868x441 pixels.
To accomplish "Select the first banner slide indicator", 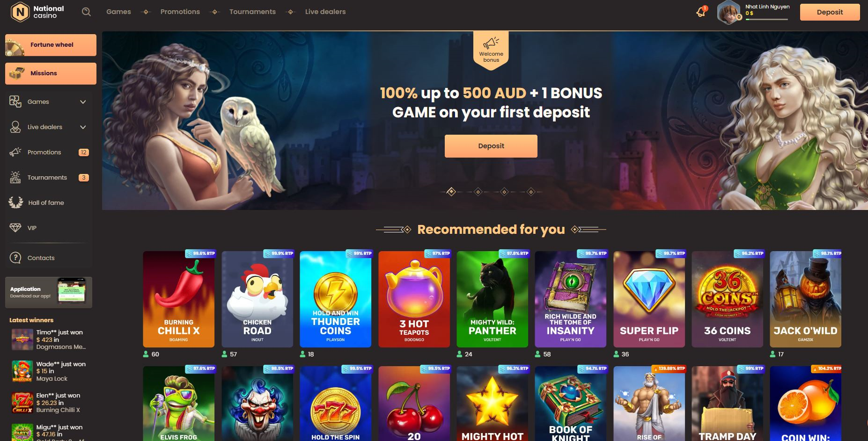I will coord(451,192).
